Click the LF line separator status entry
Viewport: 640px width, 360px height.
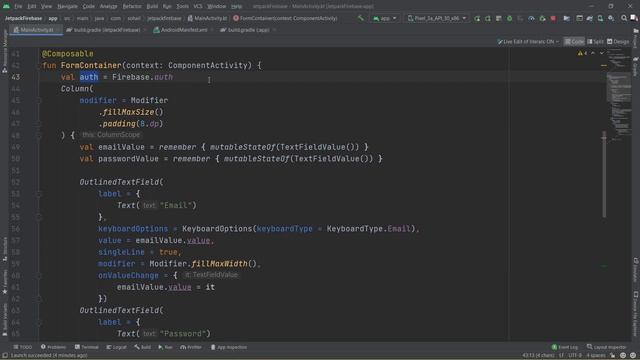click(561, 356)
